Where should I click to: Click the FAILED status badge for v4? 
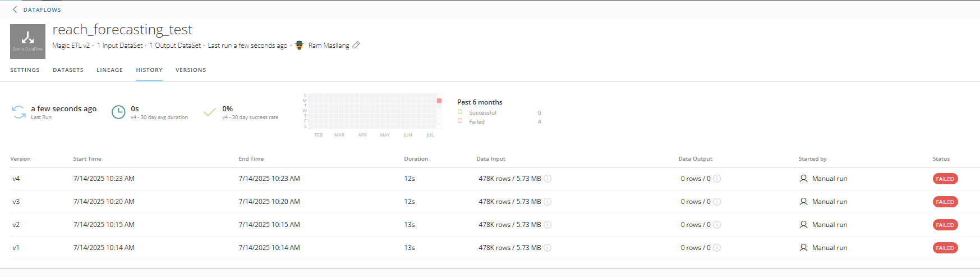click(945, 179)
